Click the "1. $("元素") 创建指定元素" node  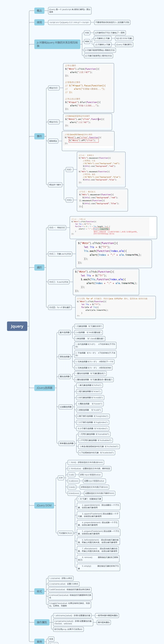(90, 499)
